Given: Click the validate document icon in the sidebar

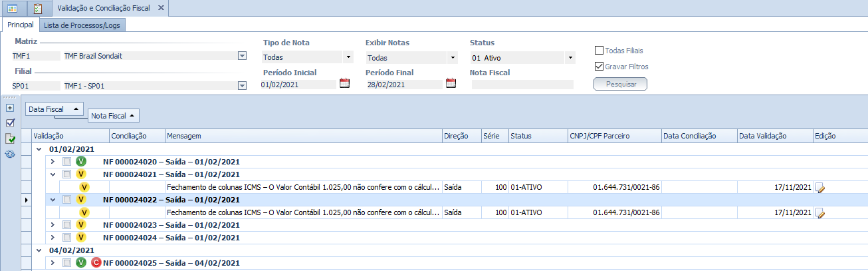Looking at the screenshot, I should pyautogui.click(x=10, y=138).
